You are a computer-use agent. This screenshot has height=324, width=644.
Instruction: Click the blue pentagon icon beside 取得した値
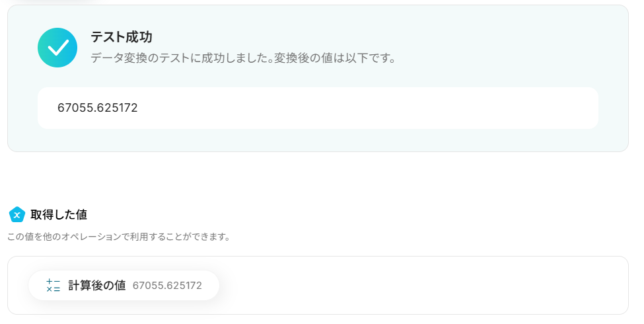pos(17,214)
